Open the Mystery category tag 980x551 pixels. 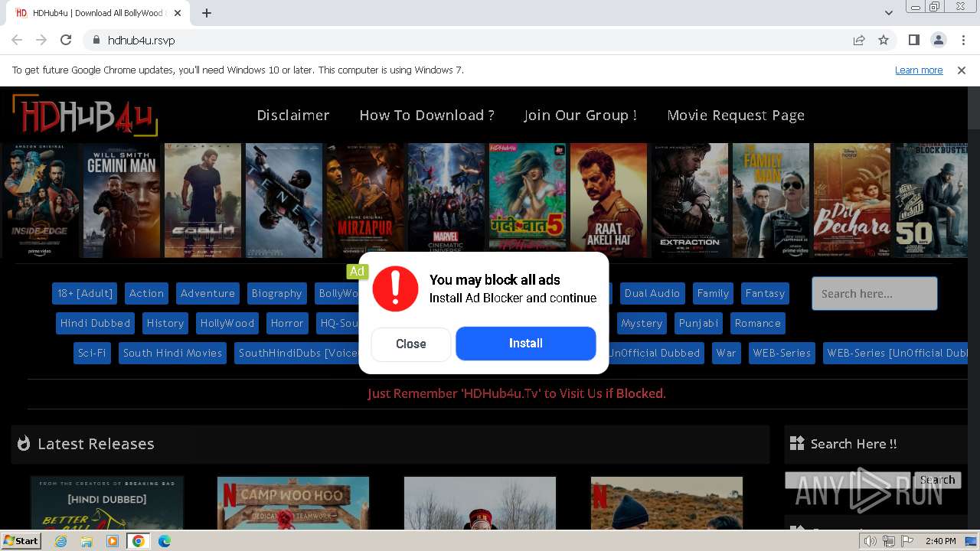coord(642,323)
